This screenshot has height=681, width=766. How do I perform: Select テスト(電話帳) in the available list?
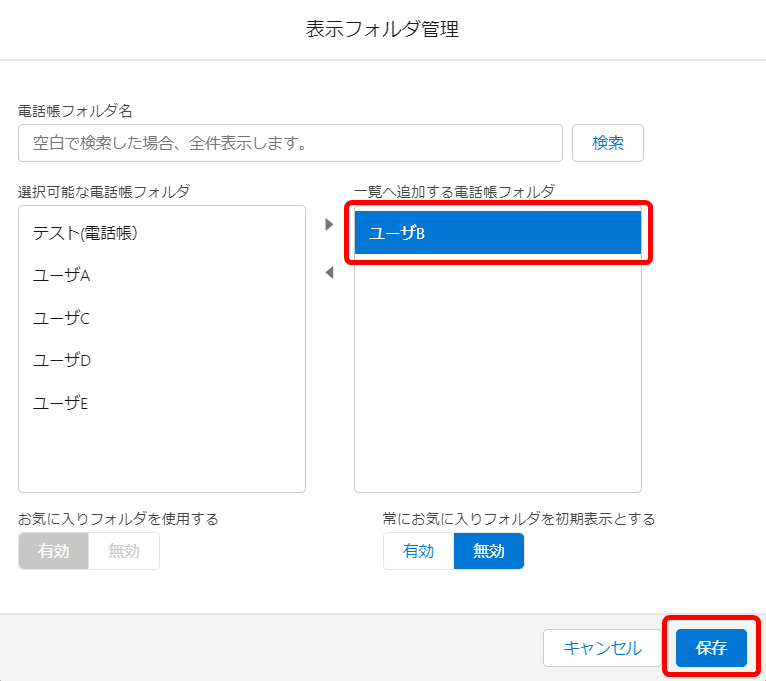click(x=162, y=233)
